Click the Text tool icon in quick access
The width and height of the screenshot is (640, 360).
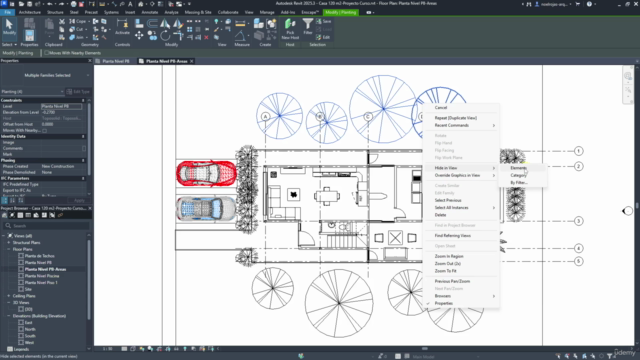[x=130, y=4]
